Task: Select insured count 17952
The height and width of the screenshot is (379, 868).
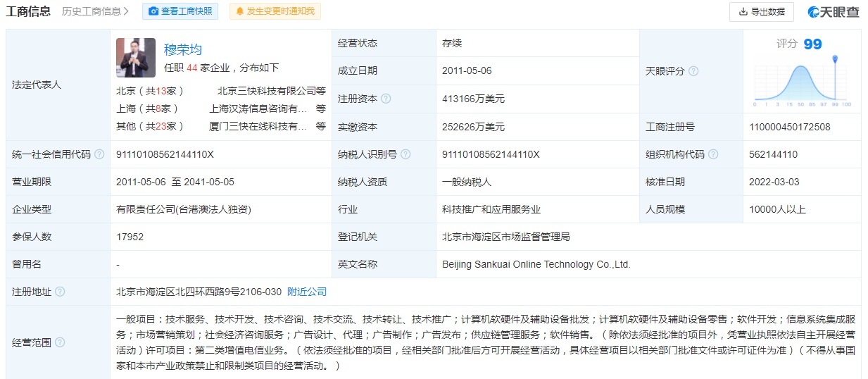Action: point(130,237)
